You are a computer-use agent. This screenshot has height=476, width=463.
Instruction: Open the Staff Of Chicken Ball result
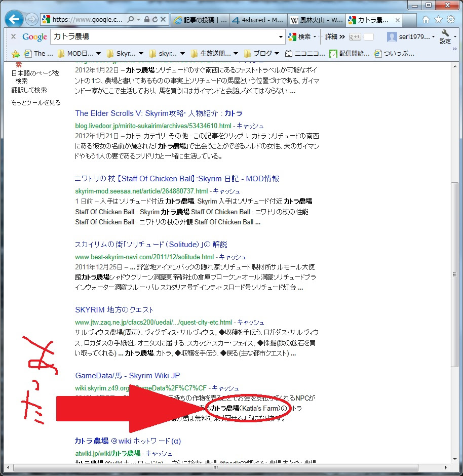click(177, 178)
